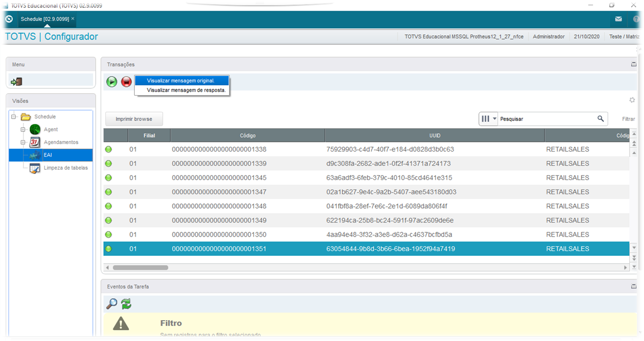Click the exit door icon in Menu panel
The height and width of the screenshot is (341, 644).
(x=17, y=81)
